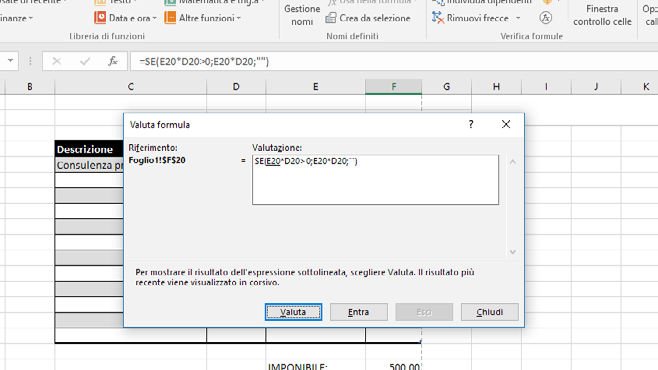Select column F header

(x=393, y=87)
